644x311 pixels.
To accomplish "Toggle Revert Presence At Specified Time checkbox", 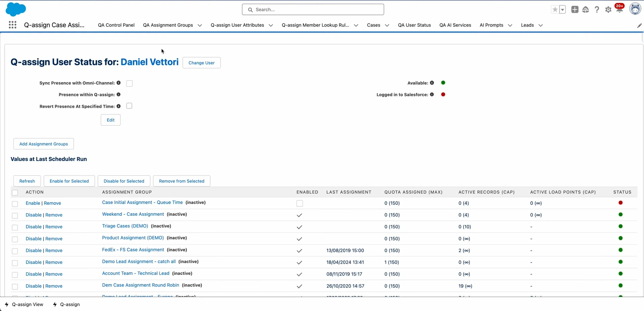I will [x=129, y=106].
